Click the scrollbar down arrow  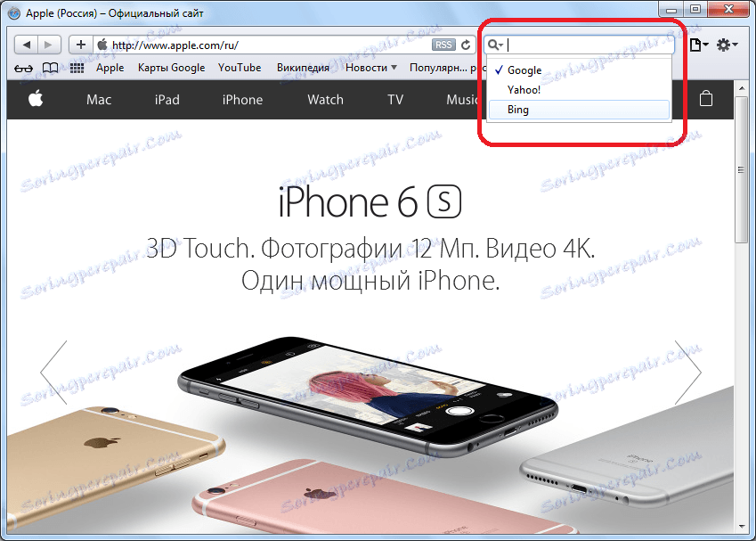(741, 527)
